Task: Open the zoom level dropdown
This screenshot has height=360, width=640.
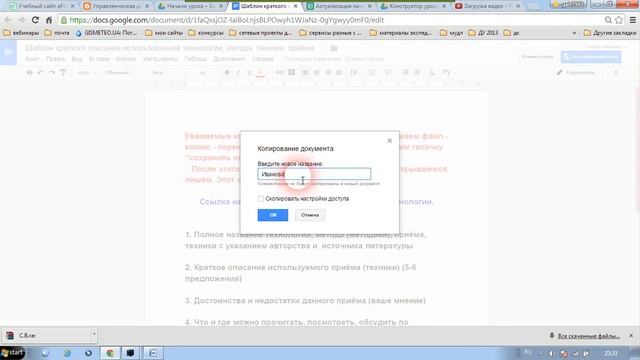Action: [86, 73]
